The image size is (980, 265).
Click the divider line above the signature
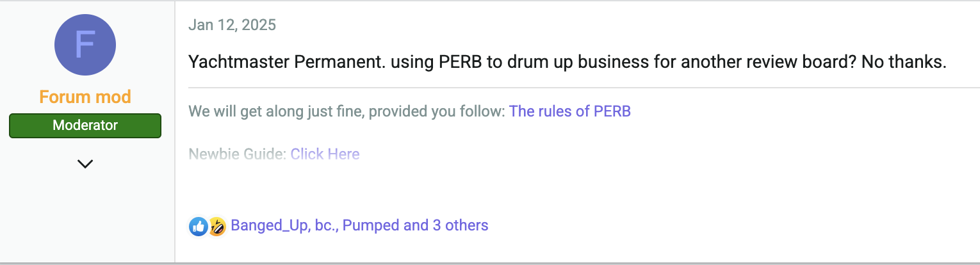[584, 87]
